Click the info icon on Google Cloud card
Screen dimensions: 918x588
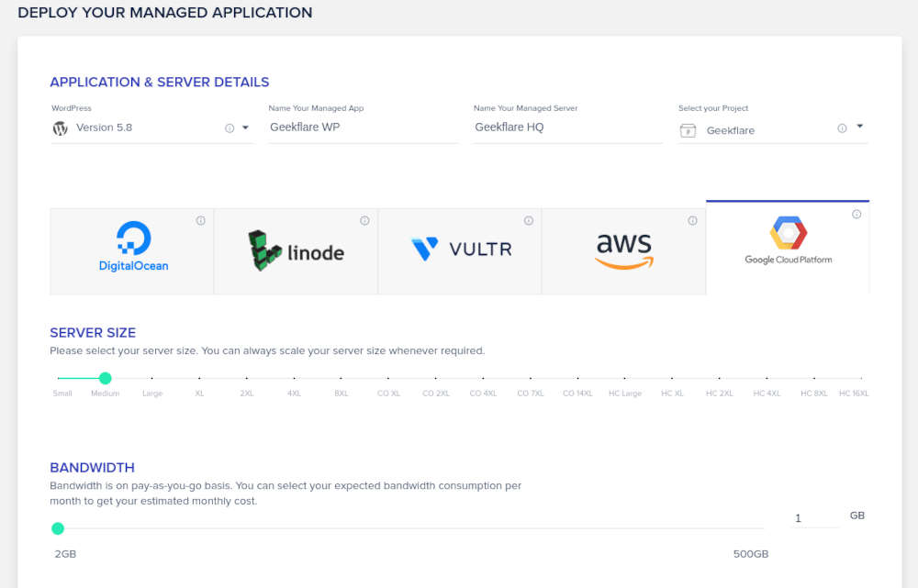point(856,215)
